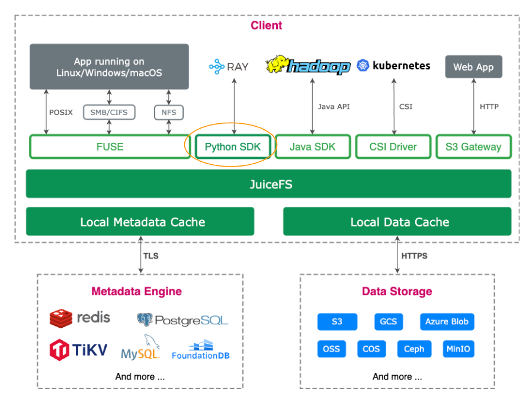
Task: Click the PostgreSQL elephant logo
Action: pos(145,319)
